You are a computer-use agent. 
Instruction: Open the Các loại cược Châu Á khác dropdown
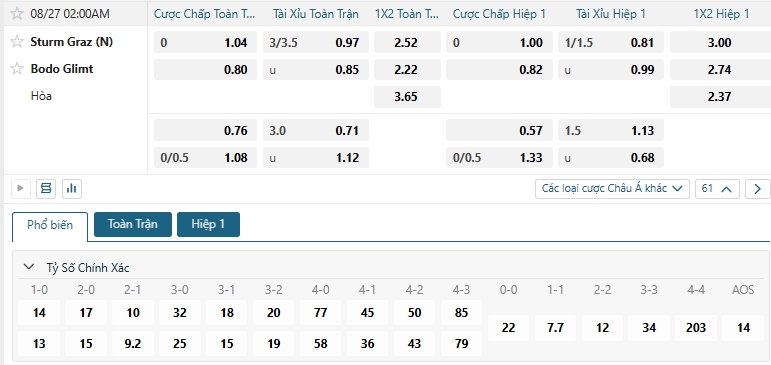click(612, 189)
